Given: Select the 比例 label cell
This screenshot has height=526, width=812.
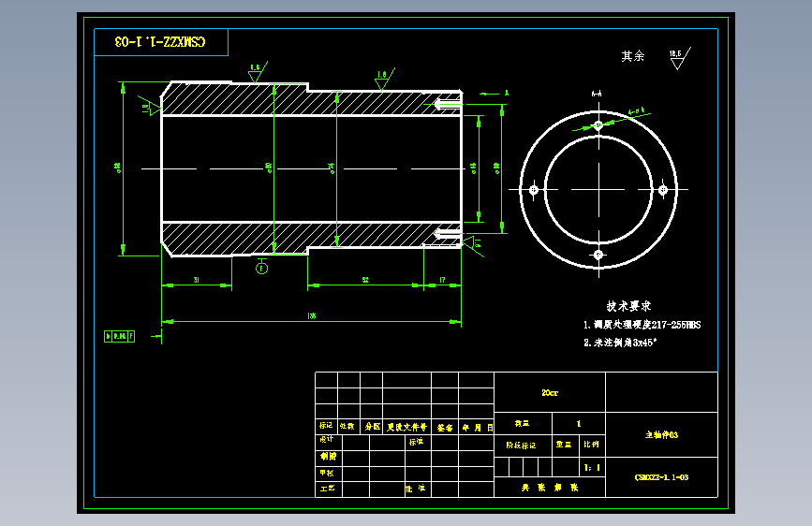Looking at the screenshot, I should tap(591, 445).
